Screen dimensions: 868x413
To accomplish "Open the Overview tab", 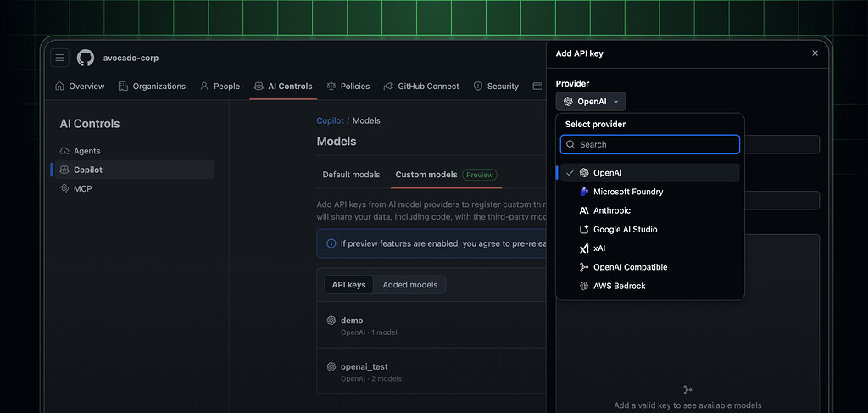I will point(80,87).
